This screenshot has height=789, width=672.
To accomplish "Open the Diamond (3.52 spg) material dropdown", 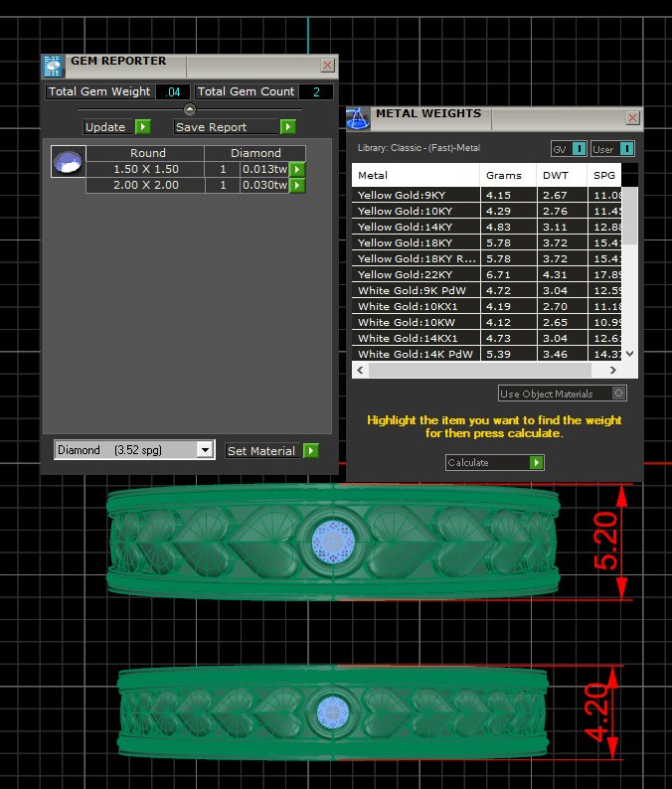I will tap(205, 449).
